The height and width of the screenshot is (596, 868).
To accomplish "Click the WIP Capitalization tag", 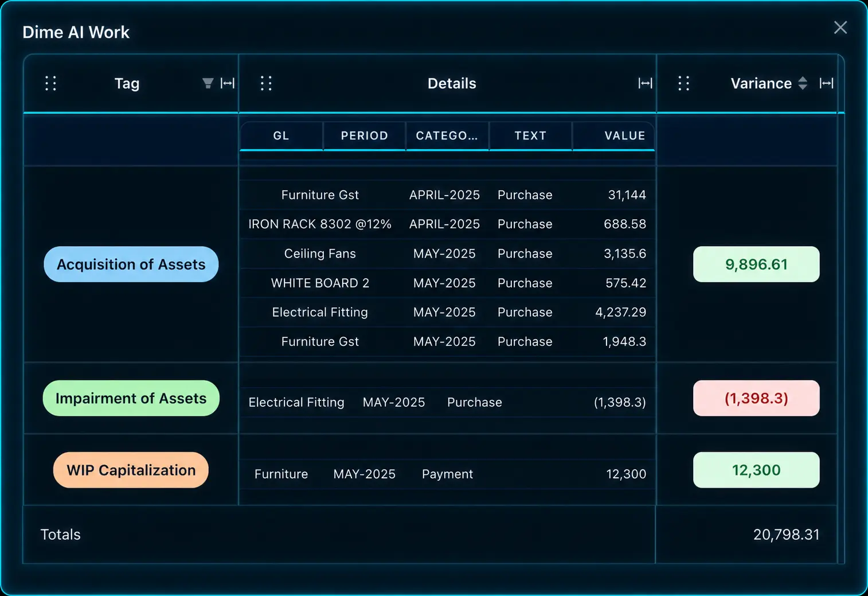I will [131, 470].
